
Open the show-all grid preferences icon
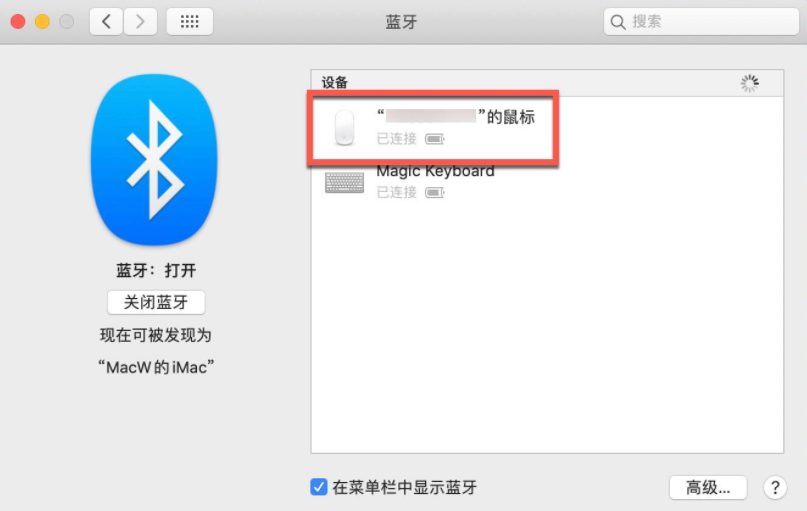click(x=189, y=22)
